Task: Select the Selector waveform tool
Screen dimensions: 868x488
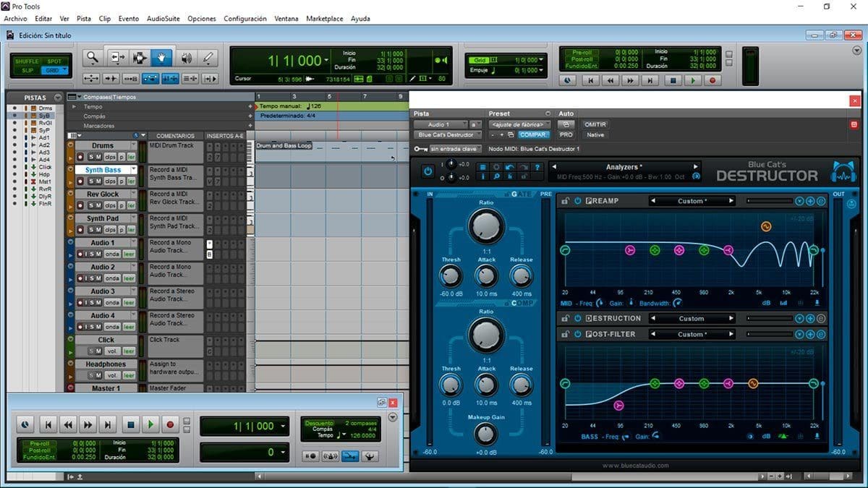Action: coord(140,58)
